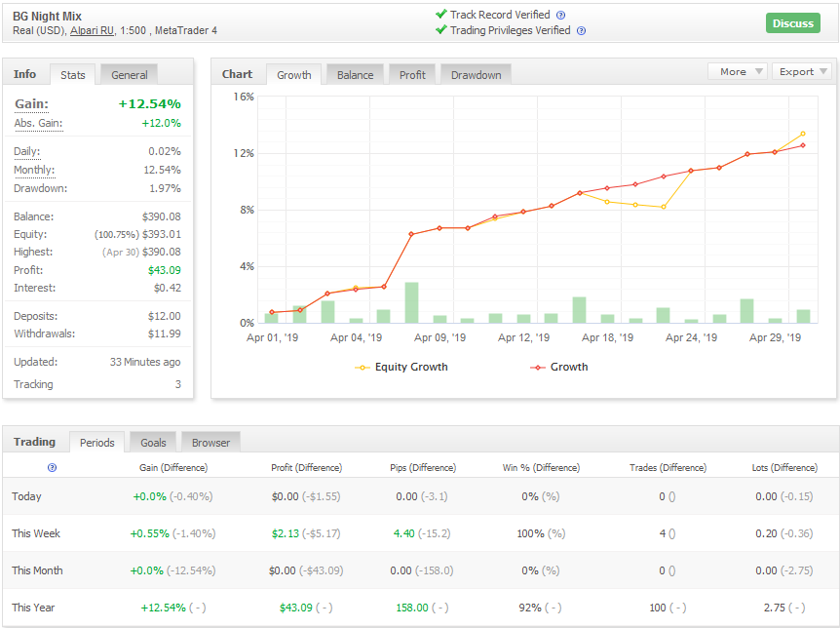Click the Trades (Difference) column header
The width and height of the screenshot is (840, 628).
pyautogui.click(x=668, y=468)
